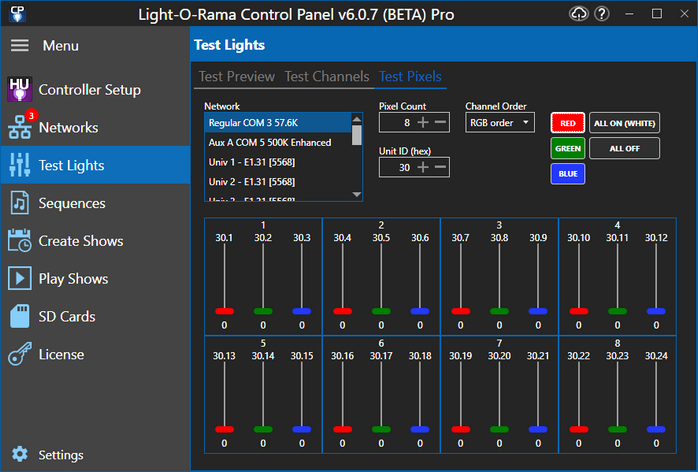The width and height of the screenshot is (698, 472).
Task: Open the License key icon
Action: (20, 354)
